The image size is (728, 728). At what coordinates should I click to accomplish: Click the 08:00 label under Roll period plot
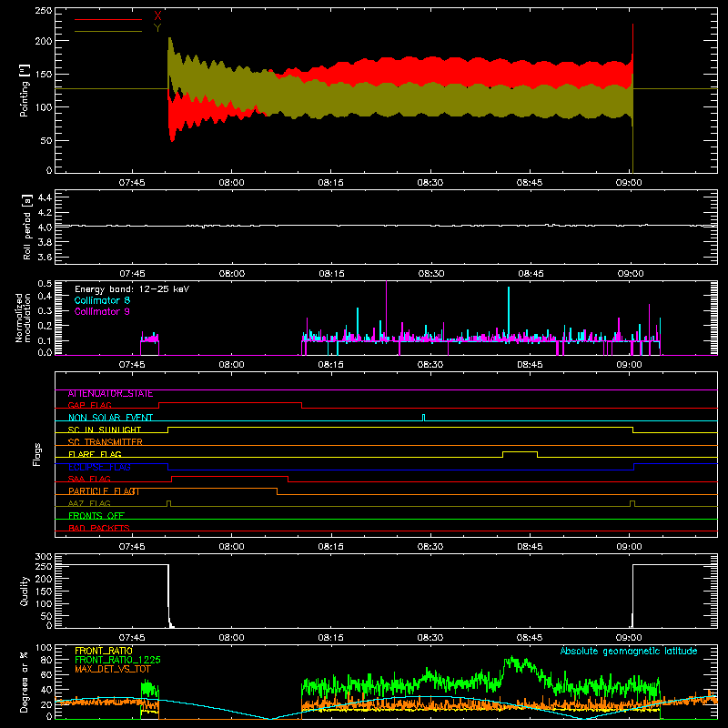click(x=231, y=274)
